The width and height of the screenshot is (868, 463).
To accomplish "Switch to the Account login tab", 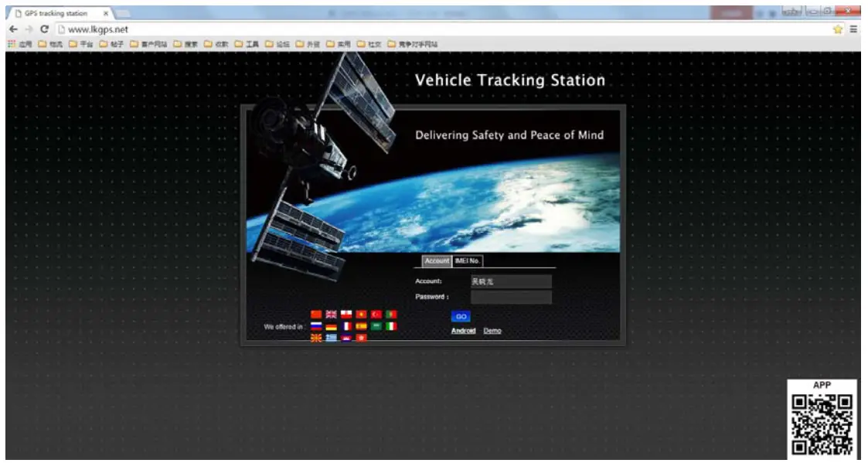I will [437, 260].
